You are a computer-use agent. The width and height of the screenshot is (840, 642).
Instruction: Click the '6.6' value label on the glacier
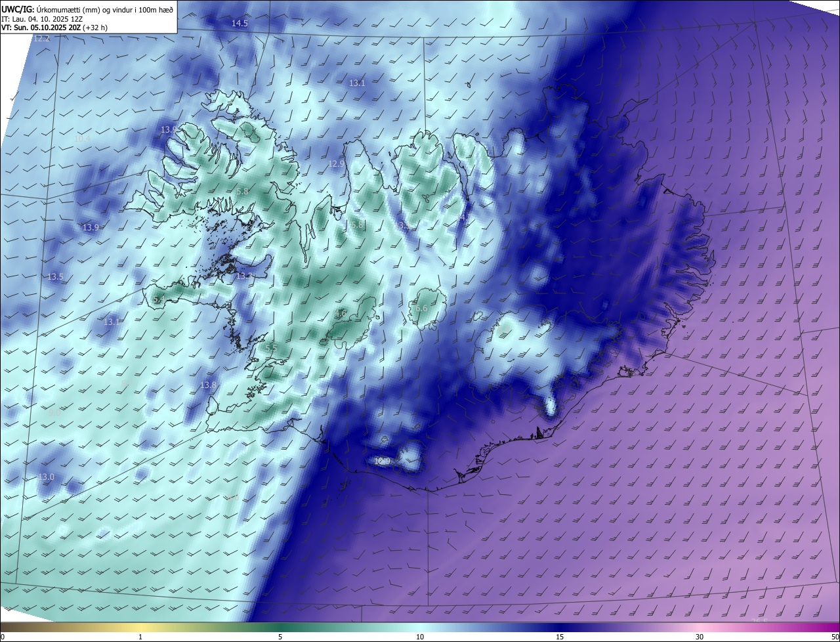point(421,309)
